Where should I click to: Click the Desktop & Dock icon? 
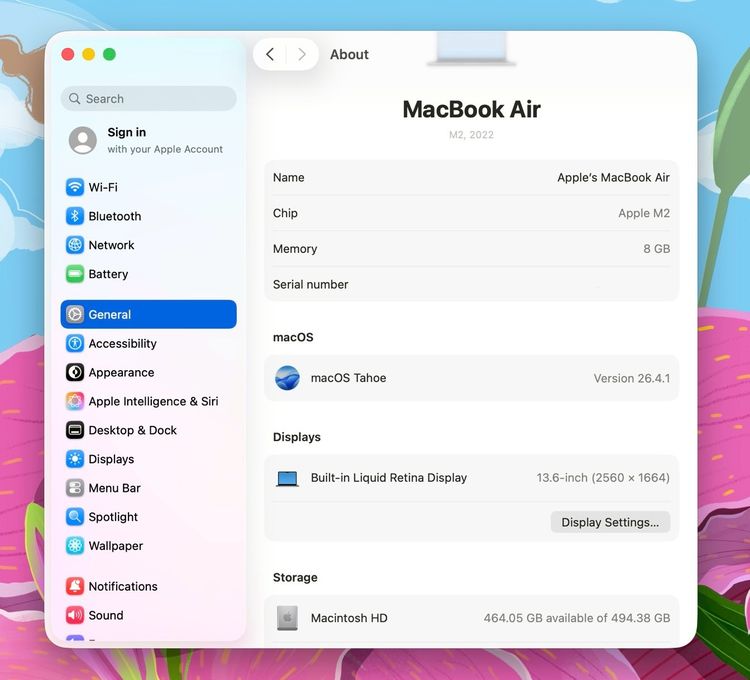pyautogui.click(x=75, y=430)
